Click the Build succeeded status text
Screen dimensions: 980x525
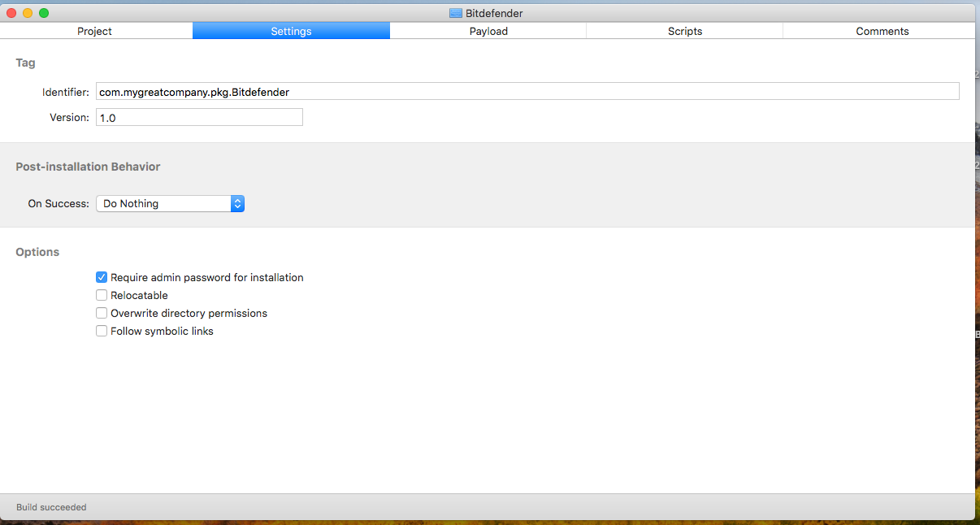[x=51, y=507]
